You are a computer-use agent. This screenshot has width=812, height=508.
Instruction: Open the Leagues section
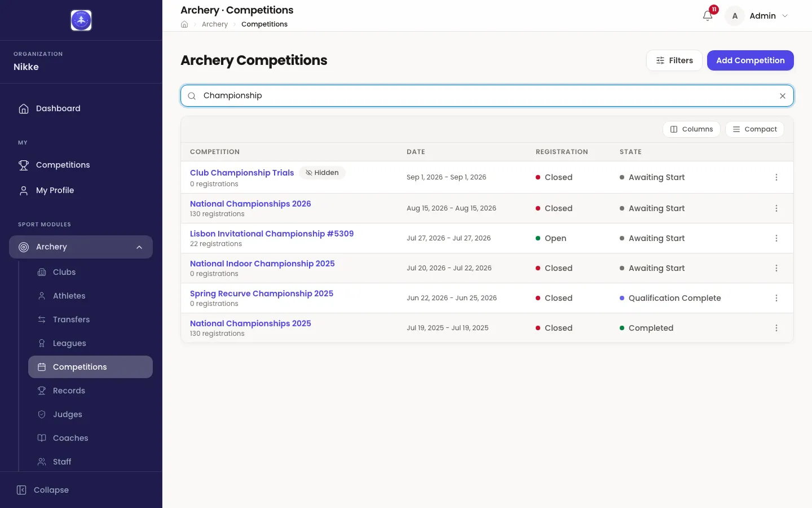[x=90, y=343]
